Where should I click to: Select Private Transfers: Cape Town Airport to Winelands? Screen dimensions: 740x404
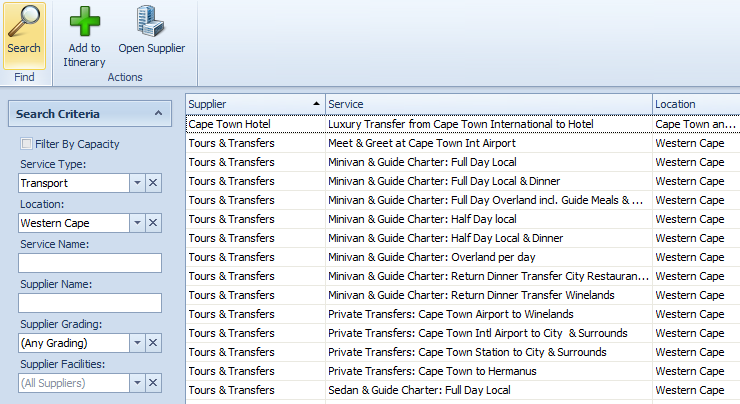[488, 314]
